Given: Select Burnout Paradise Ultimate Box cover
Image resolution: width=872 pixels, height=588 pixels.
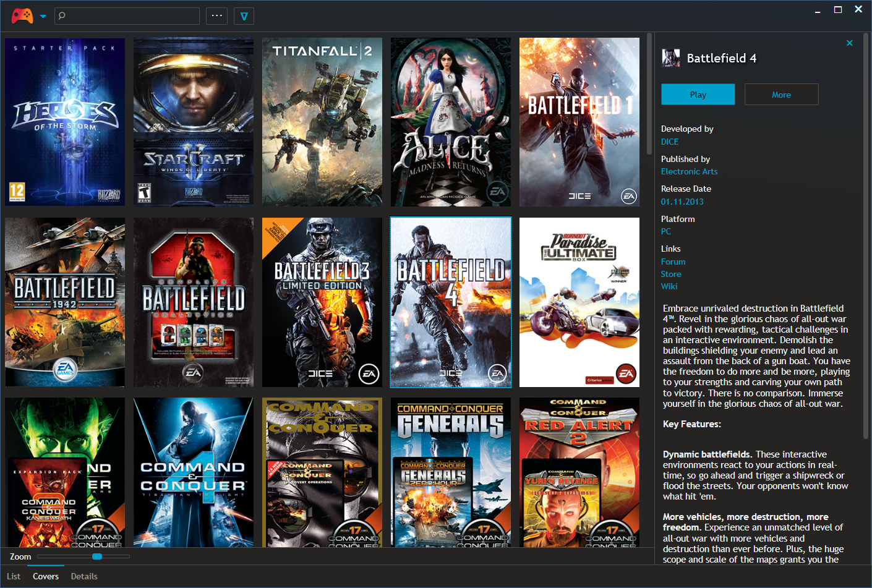Looking at the screenshot, I should click(579, 302).
